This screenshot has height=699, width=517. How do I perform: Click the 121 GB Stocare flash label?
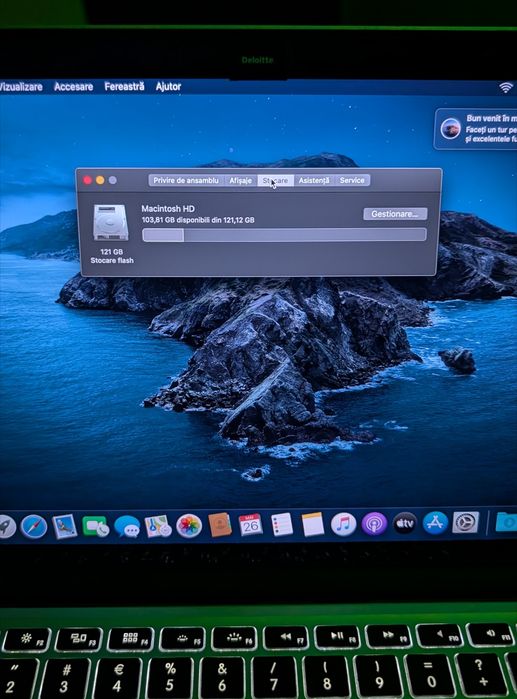[x=111, y=256]
